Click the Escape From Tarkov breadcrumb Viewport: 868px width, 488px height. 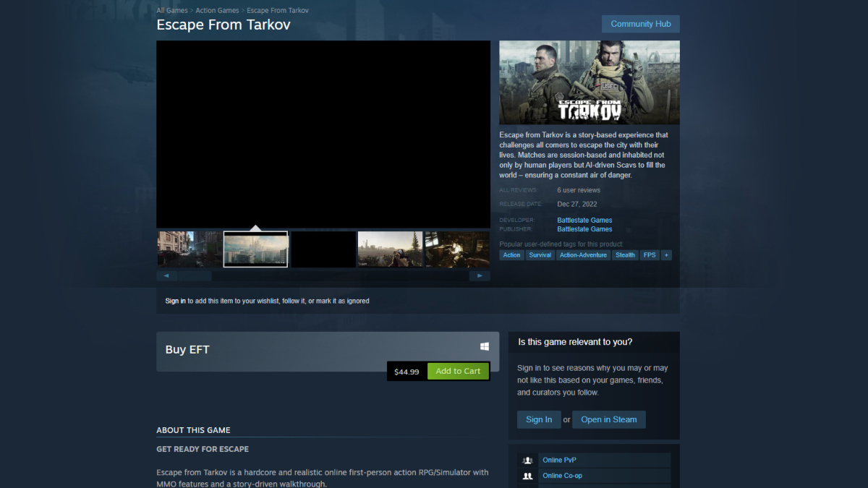pos(278,11)
